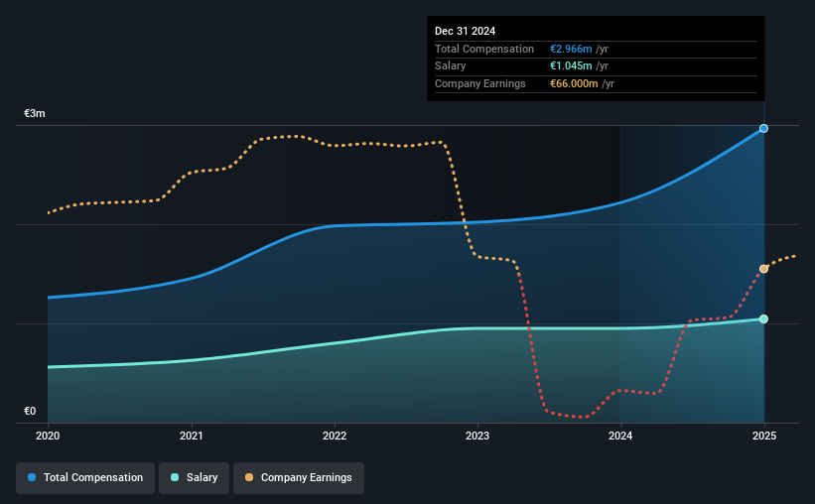Screen dimensions: 815x504
Task: Click the €1.045m salary value
Action: coord(571,66)
